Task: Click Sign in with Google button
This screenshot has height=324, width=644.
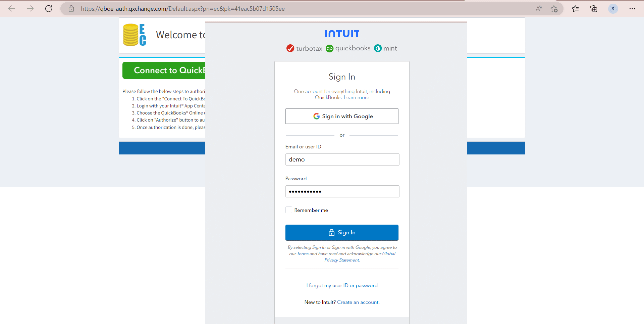Action: coord(342,116)
